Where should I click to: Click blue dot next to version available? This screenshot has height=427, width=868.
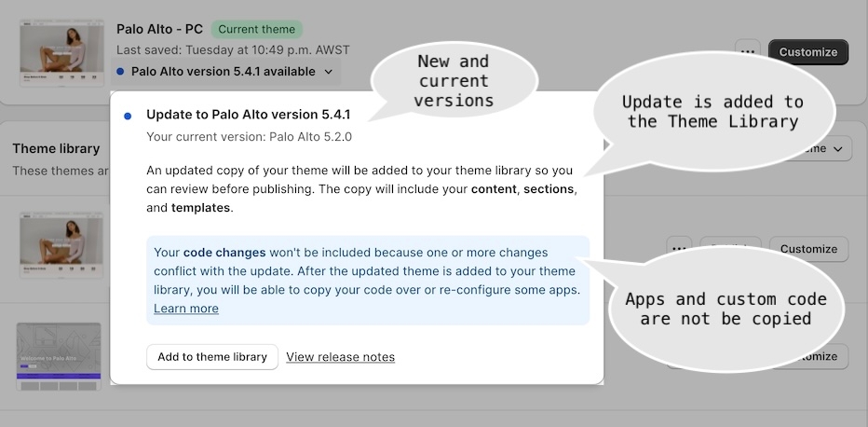pyautogui.click(x=120, y=72)
